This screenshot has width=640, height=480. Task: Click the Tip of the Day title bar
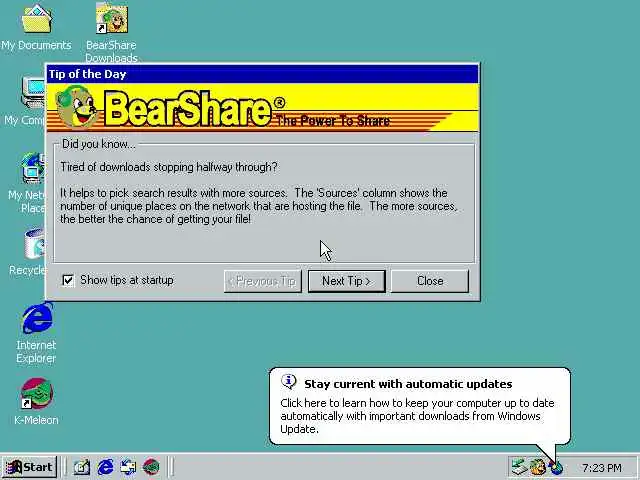click(x=262, y=74)
